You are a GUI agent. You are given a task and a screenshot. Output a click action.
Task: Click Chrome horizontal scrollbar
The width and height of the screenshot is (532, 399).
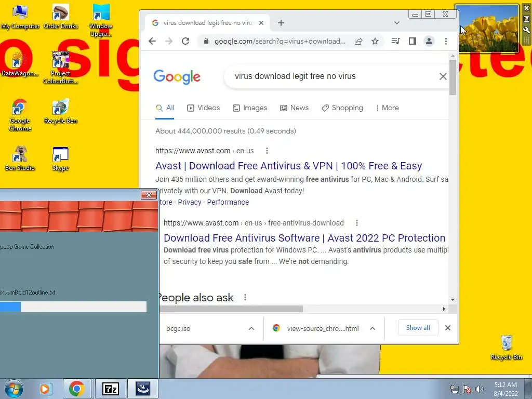pos(231,309)
